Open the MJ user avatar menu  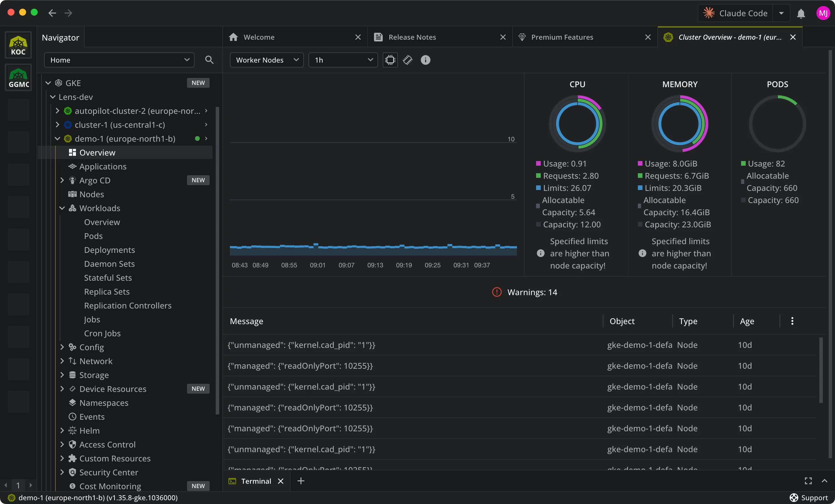[x=823, y=13]
